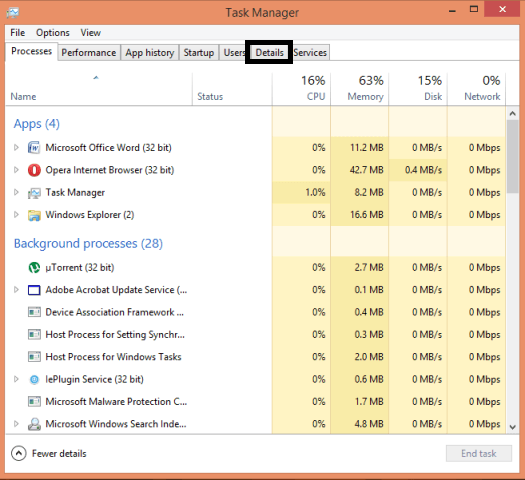This screenshot has width=525, height=480.
Task: Expand the Opera Internet Browser entry
Action: (16, 170)
